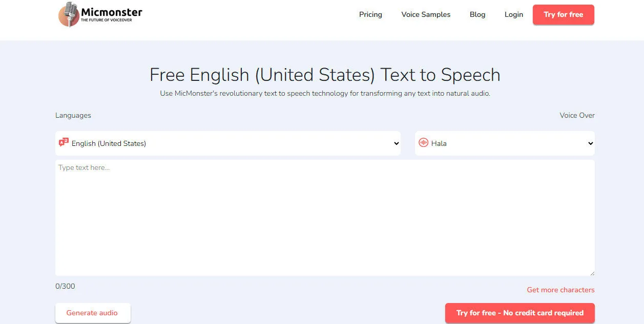
Task: Grab the text area resize handle
Action: 592,273
